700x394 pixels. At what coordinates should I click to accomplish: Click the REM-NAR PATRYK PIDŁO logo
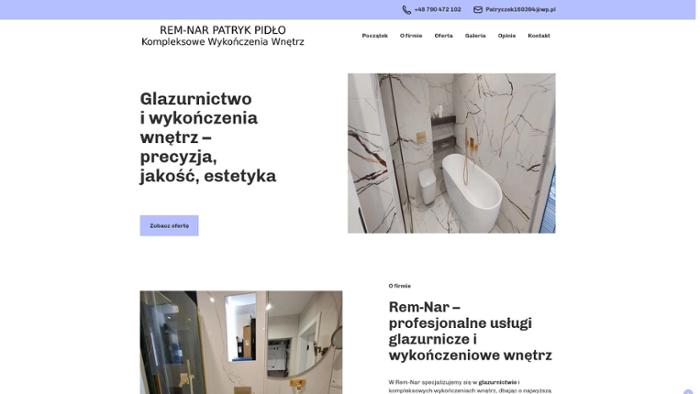pyautogui.click(x=223, y=36)
